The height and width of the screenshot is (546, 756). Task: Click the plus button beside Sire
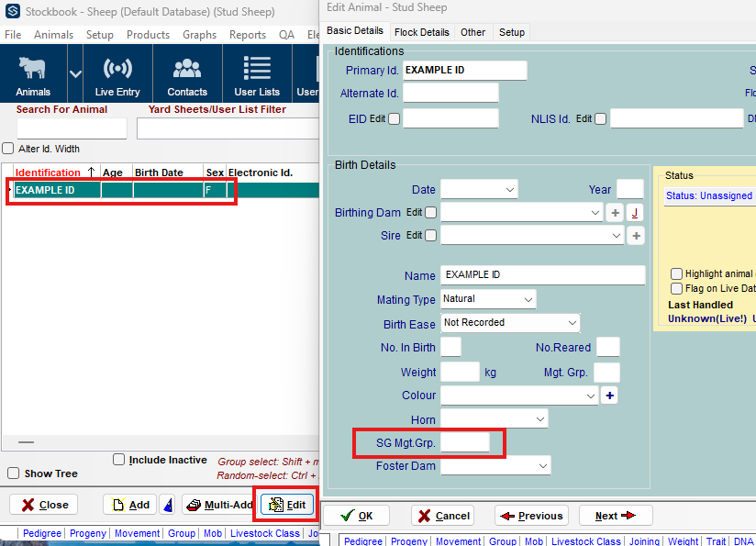coord(637,236)
